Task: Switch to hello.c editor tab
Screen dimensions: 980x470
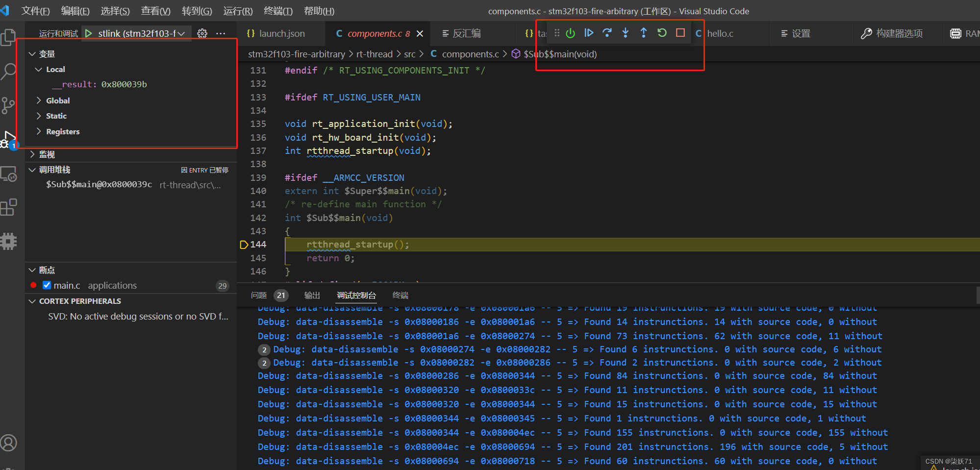Action: click(720, 33)
